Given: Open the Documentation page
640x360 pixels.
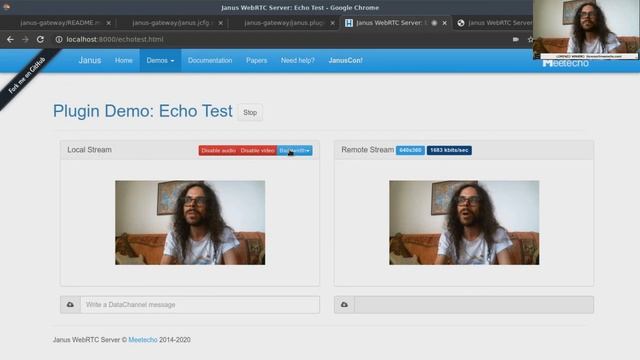Looking at the screenshot, I should (x=210, y=60).
